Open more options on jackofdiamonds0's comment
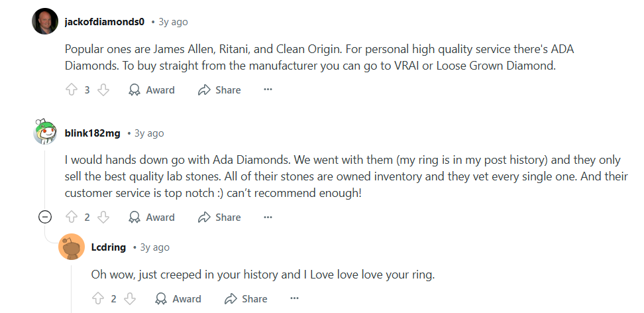This screenshot has height=313, width=644. pyautogui.click(x=268, y=90)
